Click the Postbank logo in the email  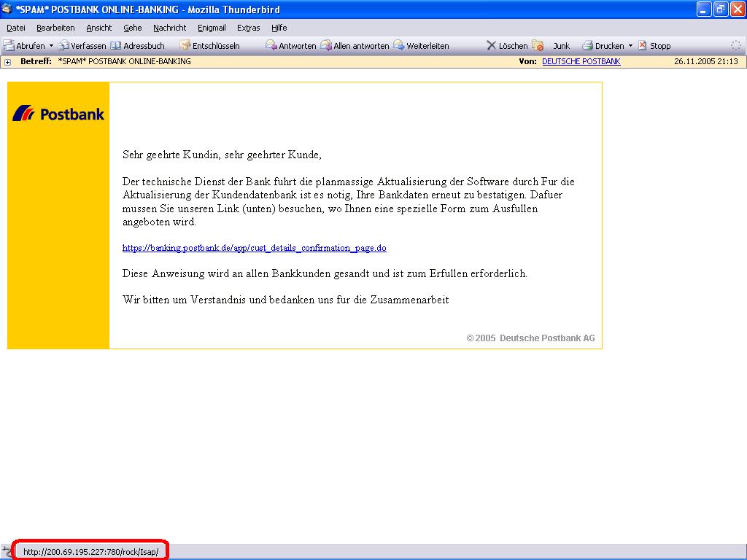tap(58, 114)
